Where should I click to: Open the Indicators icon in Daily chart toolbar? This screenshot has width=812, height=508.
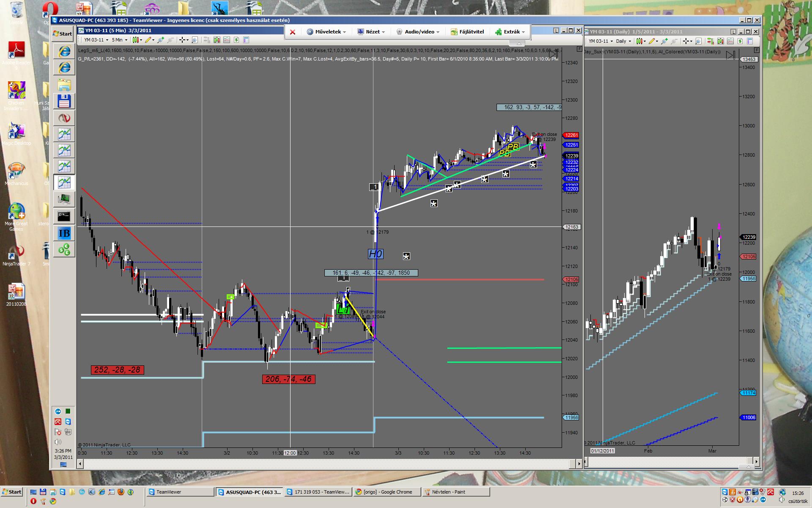pos(730,41)
